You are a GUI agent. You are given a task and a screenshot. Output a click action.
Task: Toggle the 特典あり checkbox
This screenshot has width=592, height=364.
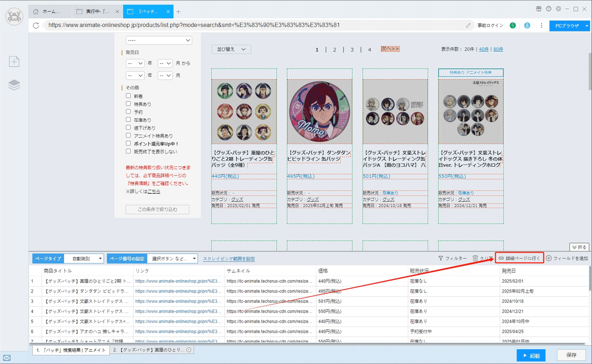[128, 104]
